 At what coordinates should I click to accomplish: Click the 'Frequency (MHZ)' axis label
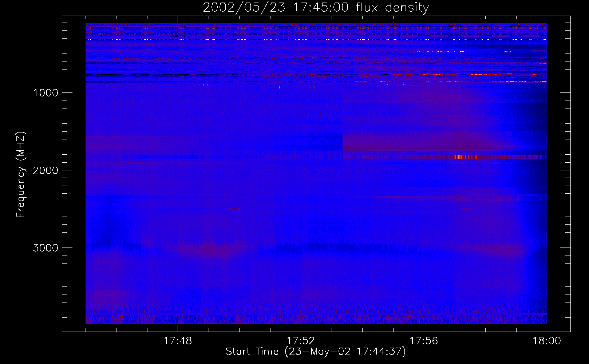coord(21,174)
